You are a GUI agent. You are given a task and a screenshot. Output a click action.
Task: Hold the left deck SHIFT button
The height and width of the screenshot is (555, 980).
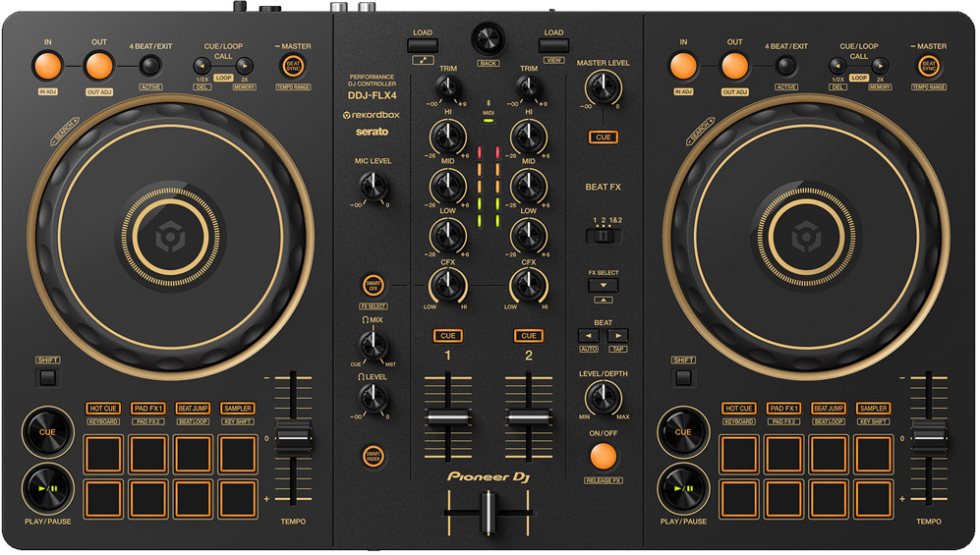[47, 377]
